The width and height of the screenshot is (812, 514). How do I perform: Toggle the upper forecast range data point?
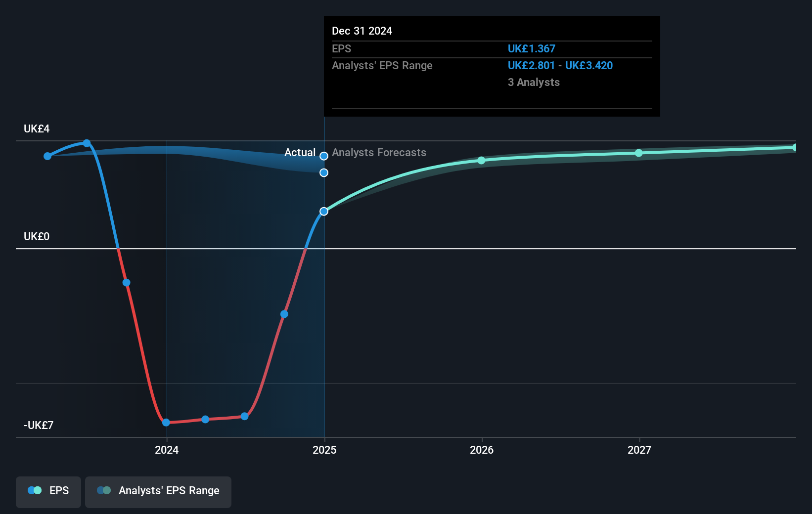click(324, 156)
